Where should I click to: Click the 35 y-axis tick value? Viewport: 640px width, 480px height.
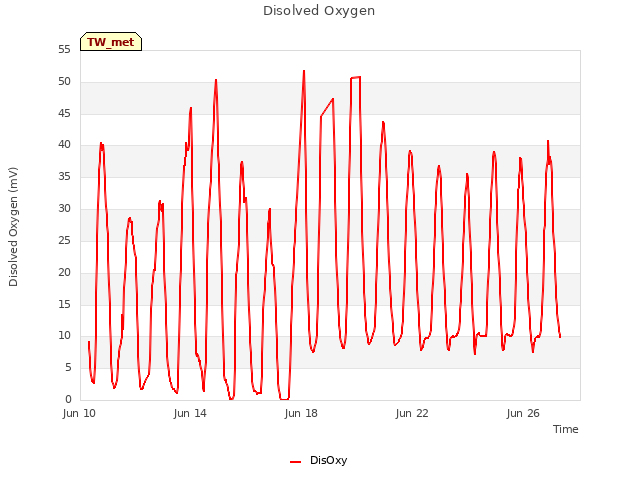(64, 176)
